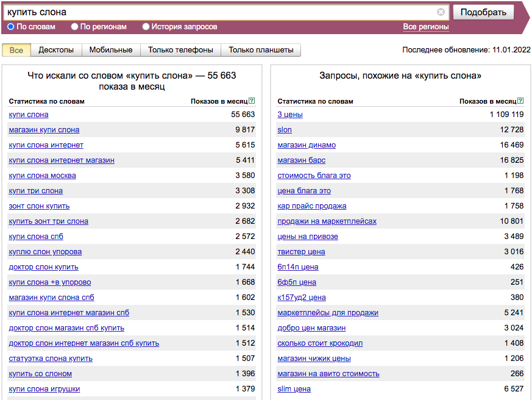Screen dimensions: 532x400
Task: Open the '3 цены' similar query link
Action: (290, 115)
